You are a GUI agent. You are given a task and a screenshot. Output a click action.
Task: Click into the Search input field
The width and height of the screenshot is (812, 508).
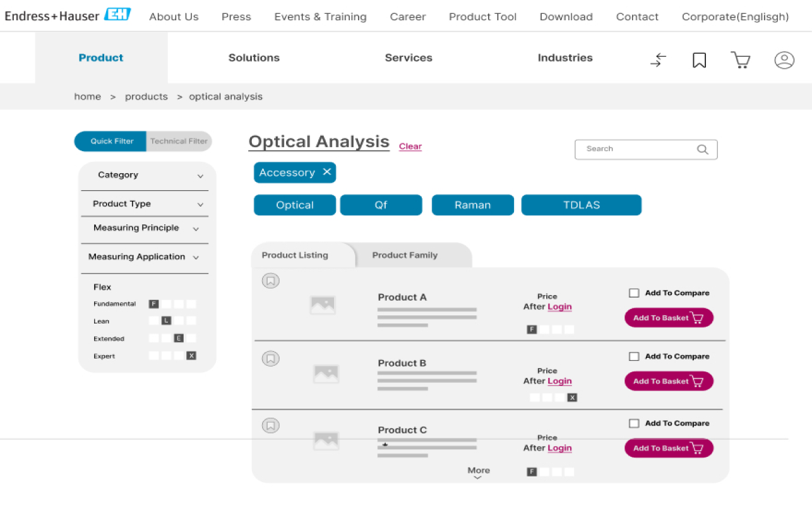tap(635, 149)
